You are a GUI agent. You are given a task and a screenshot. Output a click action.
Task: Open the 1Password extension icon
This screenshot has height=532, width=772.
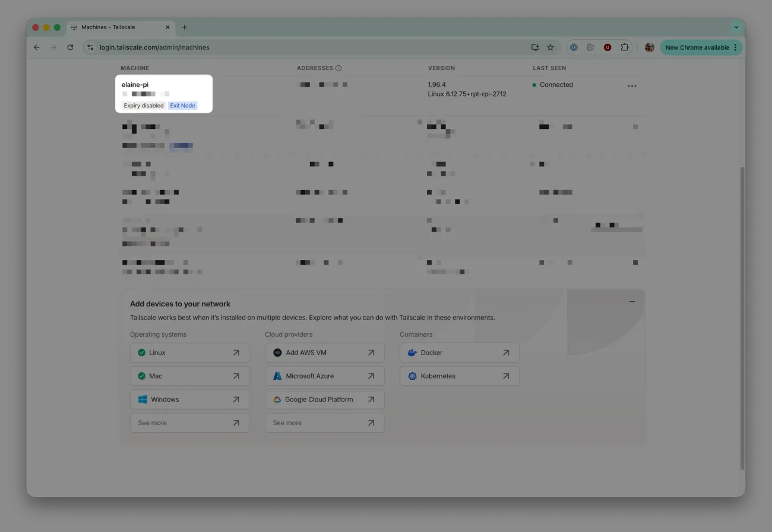tap(574, 47)
